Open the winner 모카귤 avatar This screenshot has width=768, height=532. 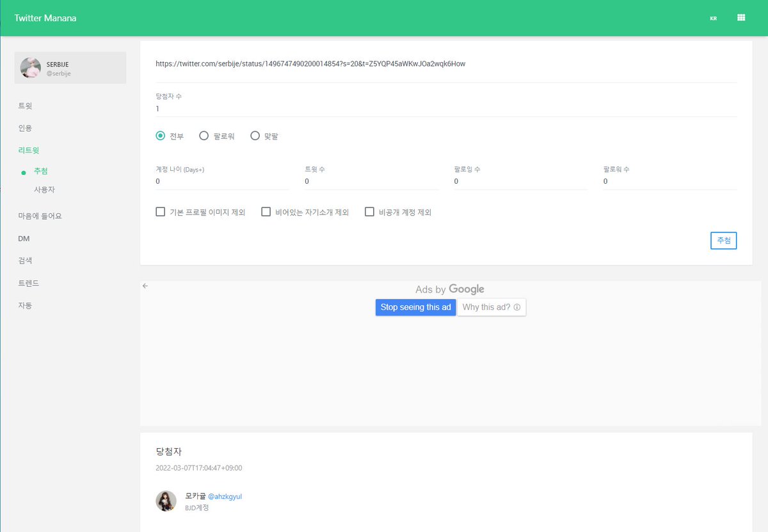pos(166,501)
